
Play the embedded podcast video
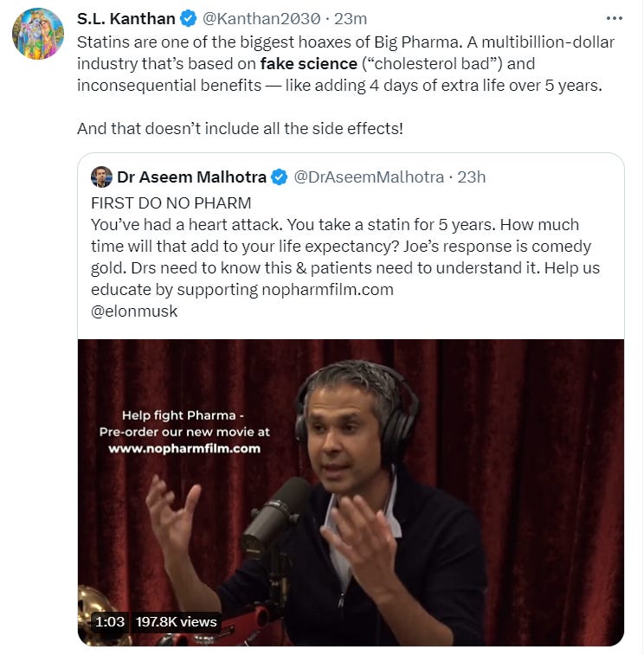[x=351, y=492]
